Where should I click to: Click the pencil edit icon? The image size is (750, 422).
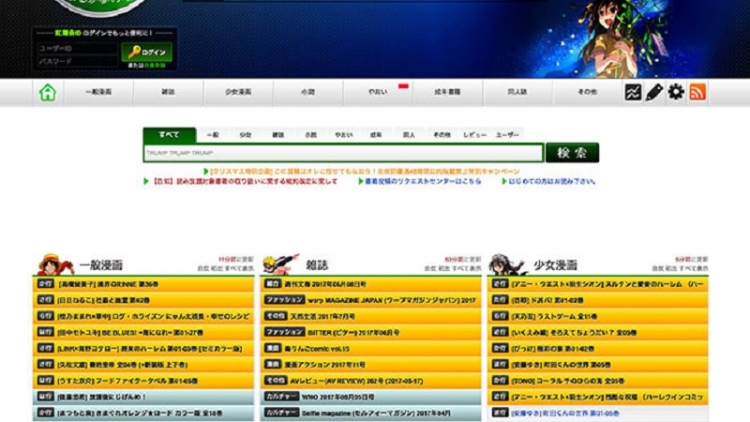pyautogui.click(x=654, y=93)
